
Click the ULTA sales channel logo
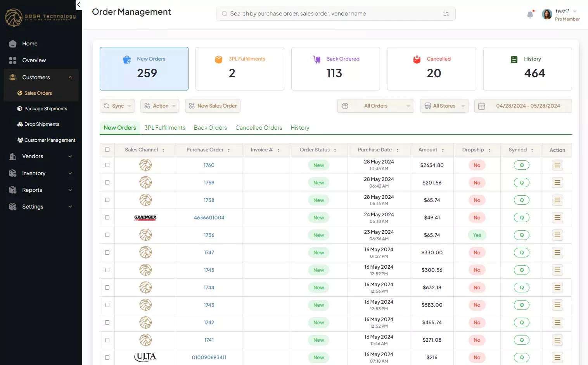click(145, 357)
